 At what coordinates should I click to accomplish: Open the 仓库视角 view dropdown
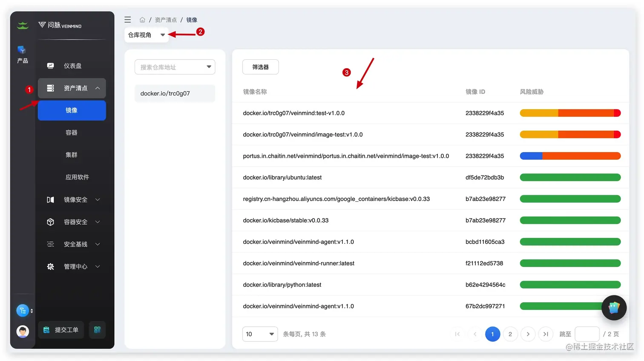pyautogui.click(x=147, y=35)
